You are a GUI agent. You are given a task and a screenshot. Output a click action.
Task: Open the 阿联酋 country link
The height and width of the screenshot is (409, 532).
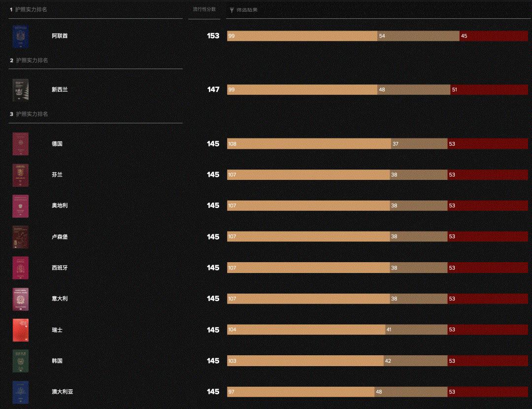(60, 36)
